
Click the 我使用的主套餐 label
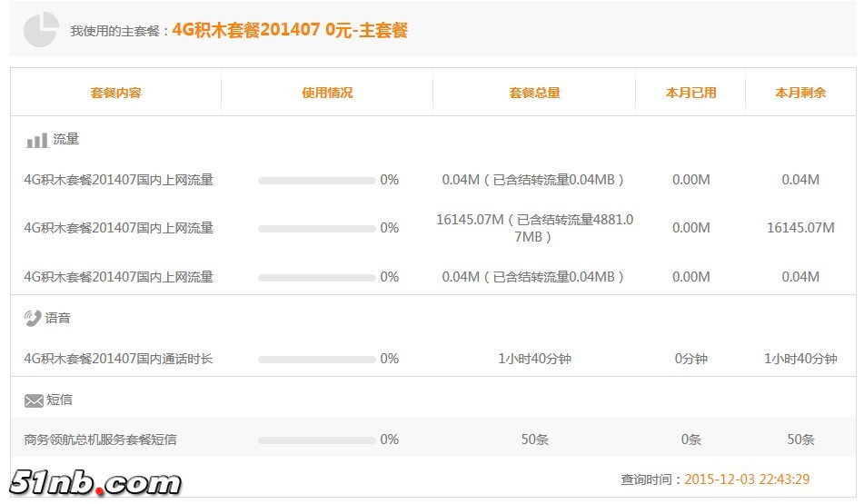[115, 32]
